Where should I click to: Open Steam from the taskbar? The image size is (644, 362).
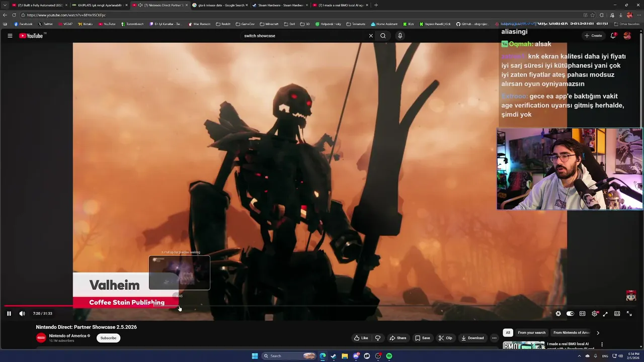[x=334, y=356]
